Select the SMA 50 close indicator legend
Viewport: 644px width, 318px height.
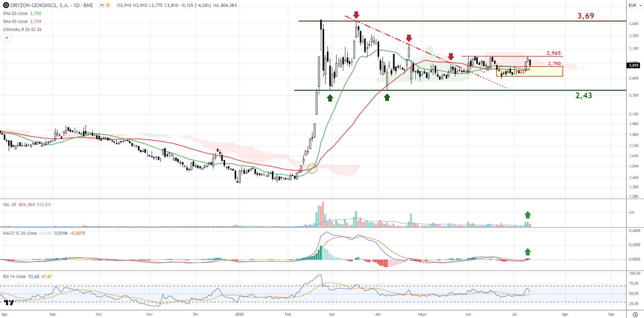coord(15,21)
